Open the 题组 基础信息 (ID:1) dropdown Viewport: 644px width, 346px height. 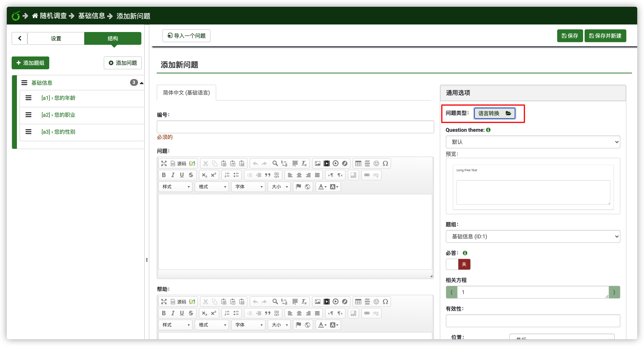pos(533,236)
